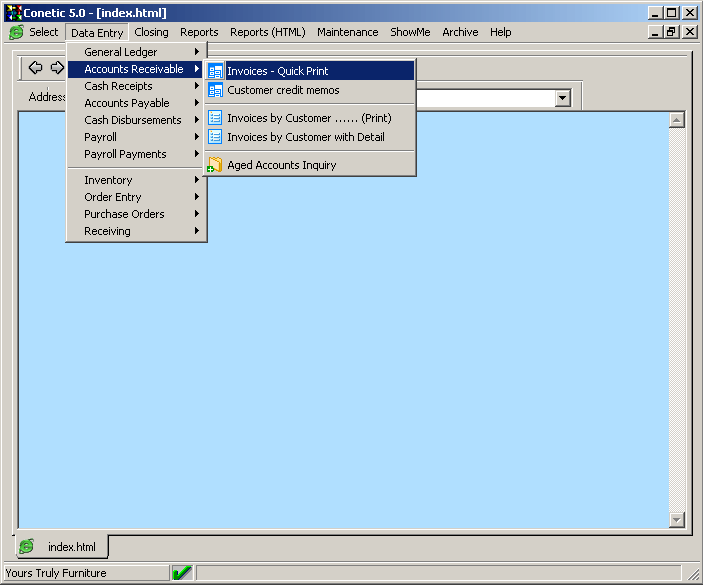The width and height of the screenshot is (703, 585).
Task: Click the forward arrow navigation icon
Action: click(56, 68)
